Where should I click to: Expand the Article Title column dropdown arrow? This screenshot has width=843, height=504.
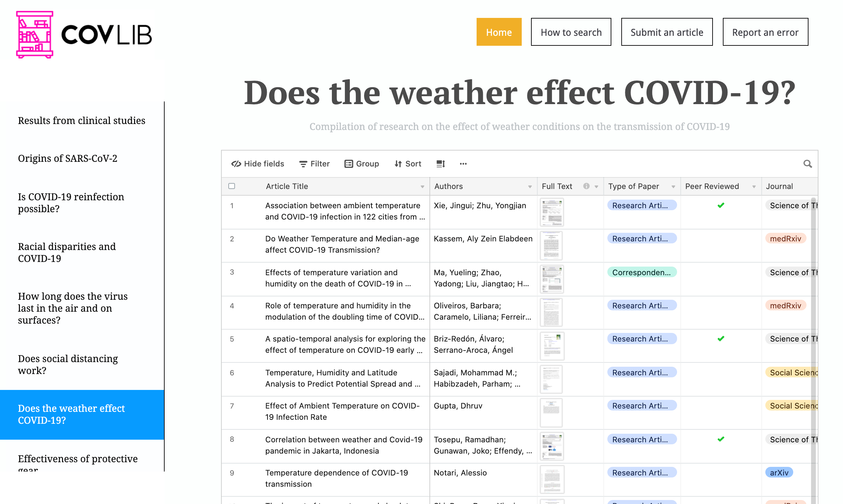coord(422,187)
